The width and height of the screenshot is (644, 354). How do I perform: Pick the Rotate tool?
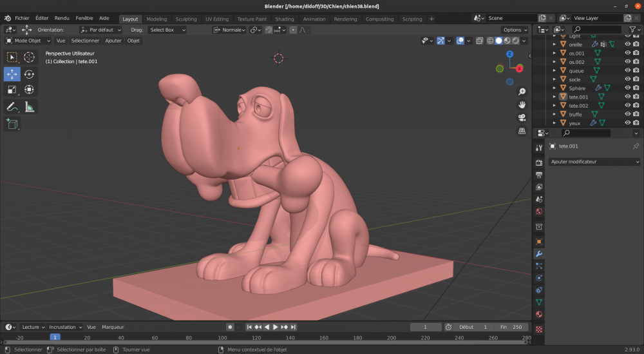coord(29,74)
